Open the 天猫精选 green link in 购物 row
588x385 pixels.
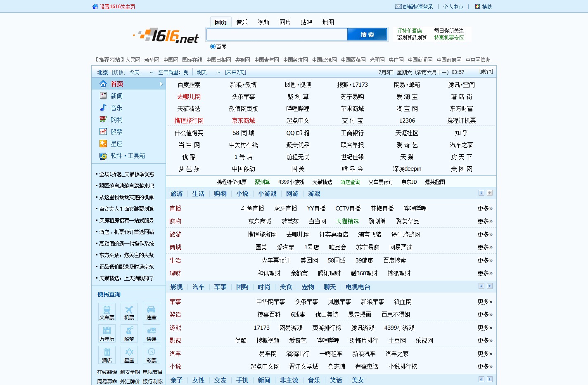pyautogui.click(x=347, y=221)
